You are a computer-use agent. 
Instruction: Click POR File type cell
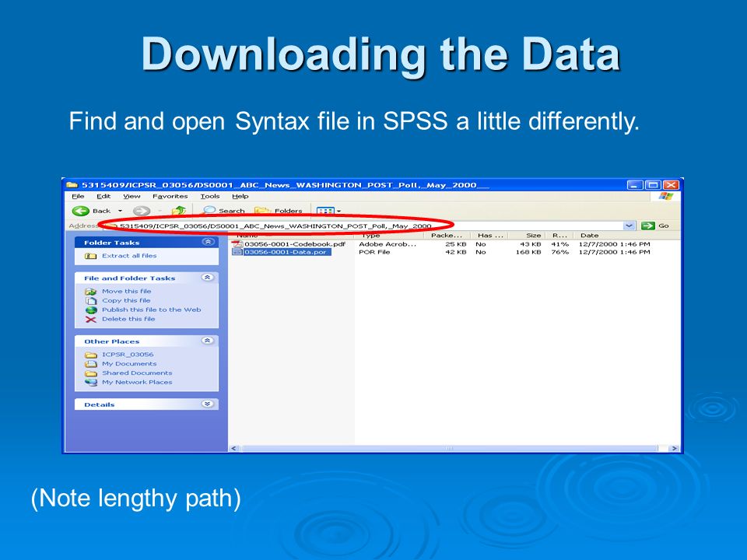[374, 252]
